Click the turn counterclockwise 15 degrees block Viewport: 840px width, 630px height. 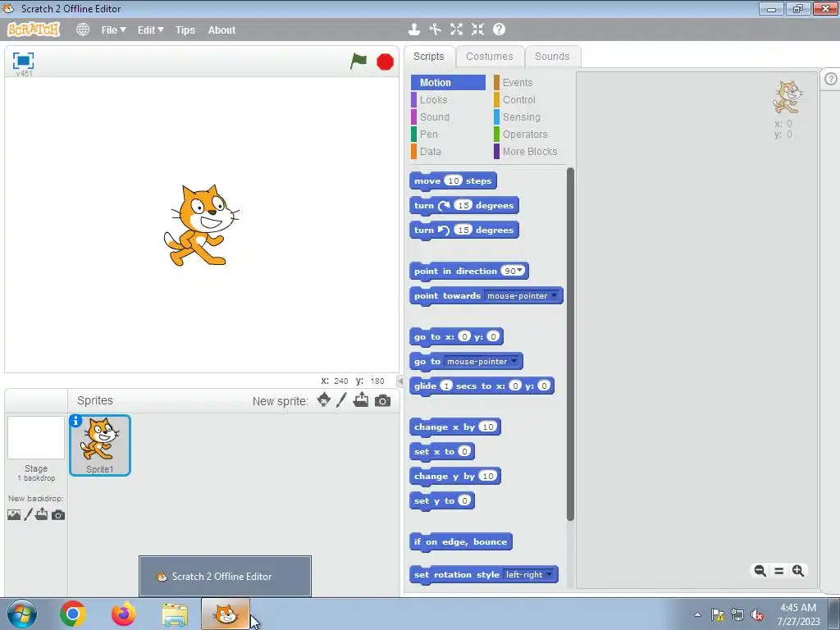[464, 231]
